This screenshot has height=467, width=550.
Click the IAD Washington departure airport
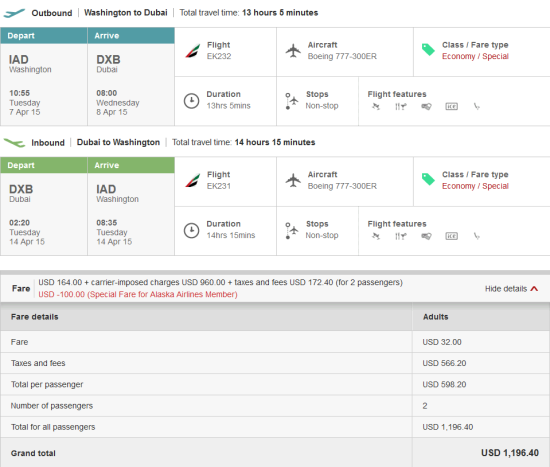point(30,64)
